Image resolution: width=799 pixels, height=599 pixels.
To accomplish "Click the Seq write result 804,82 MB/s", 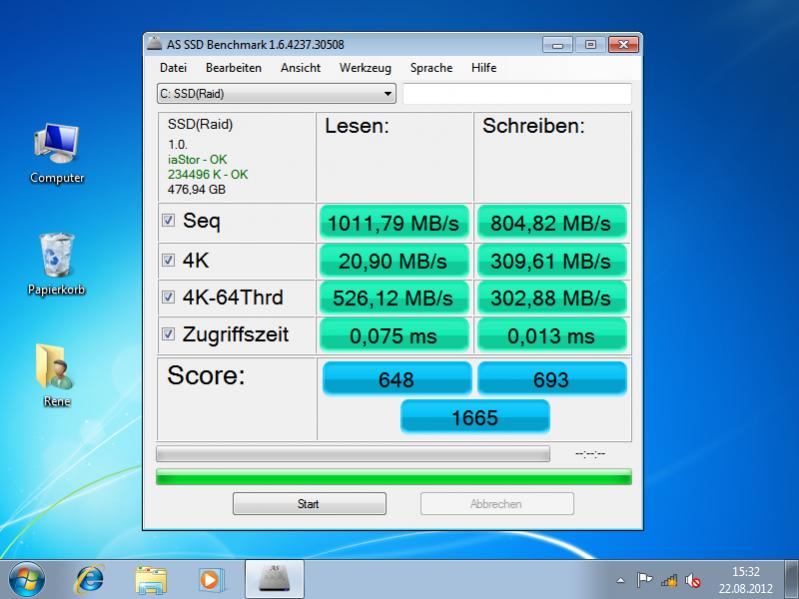I will tap(551, 223).
